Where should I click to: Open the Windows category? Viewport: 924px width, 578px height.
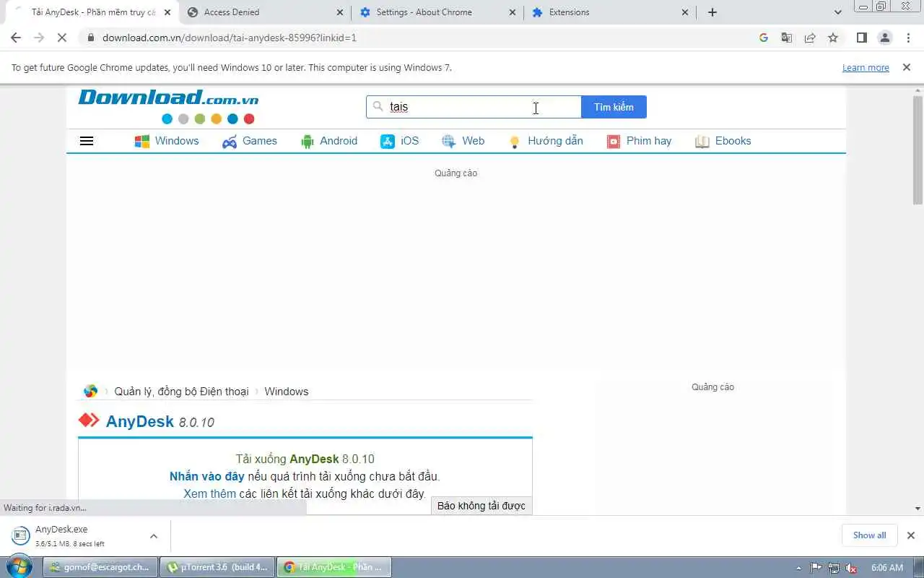(x=167, y=141)
